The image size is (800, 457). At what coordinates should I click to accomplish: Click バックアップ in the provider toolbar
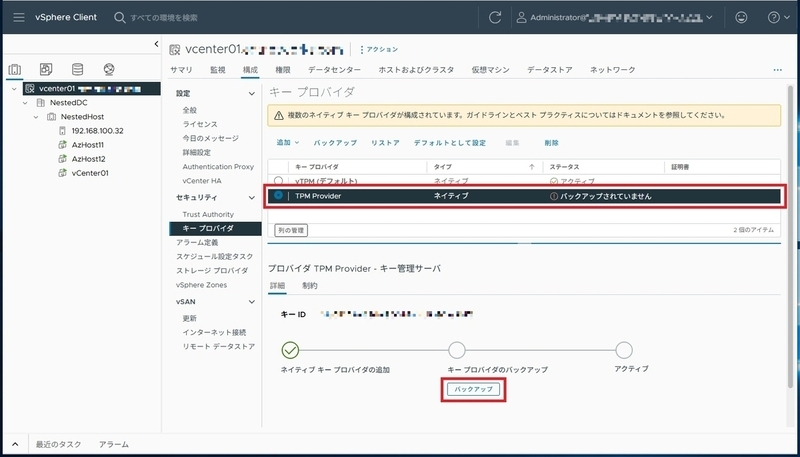click(335, 143)
